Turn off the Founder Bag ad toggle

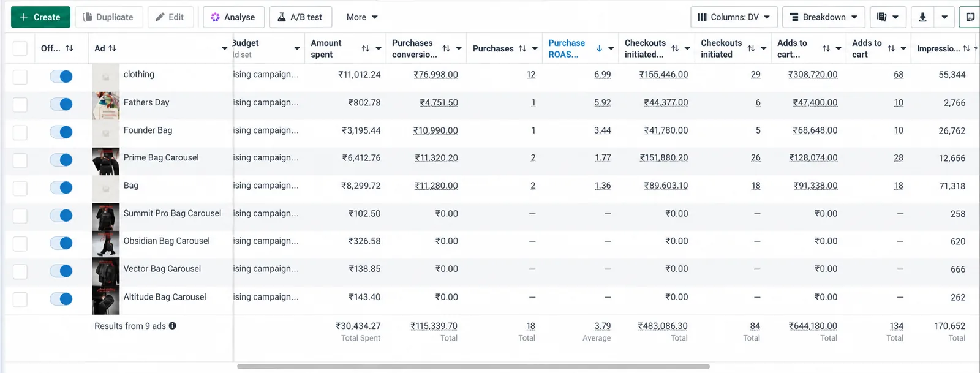pos(61,132)
